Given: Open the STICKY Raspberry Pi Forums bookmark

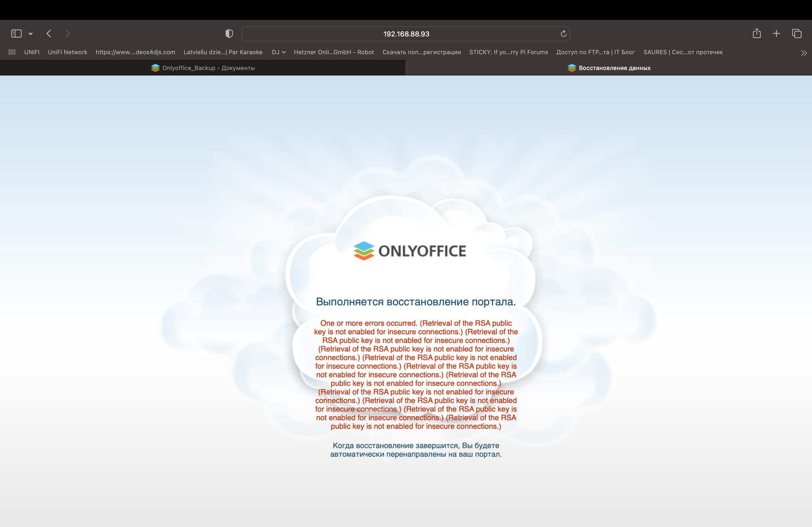Looking at the screenshot, I should pyautogui.click(x=508, y=52).
